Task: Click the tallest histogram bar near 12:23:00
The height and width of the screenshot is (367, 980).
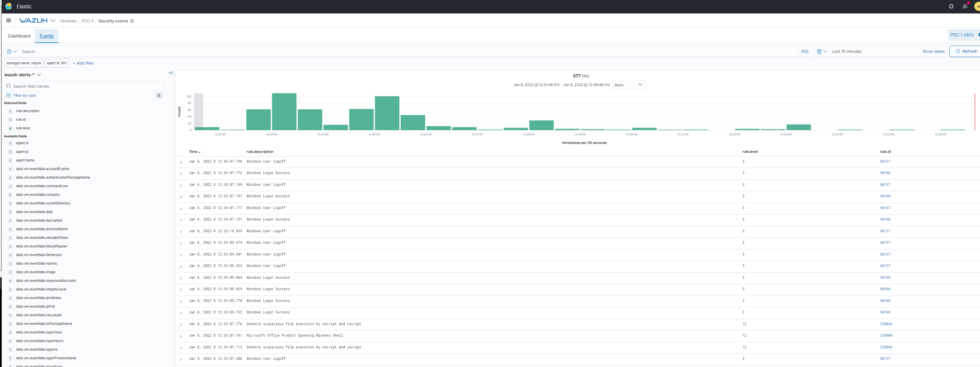Action: coord(284,112)
